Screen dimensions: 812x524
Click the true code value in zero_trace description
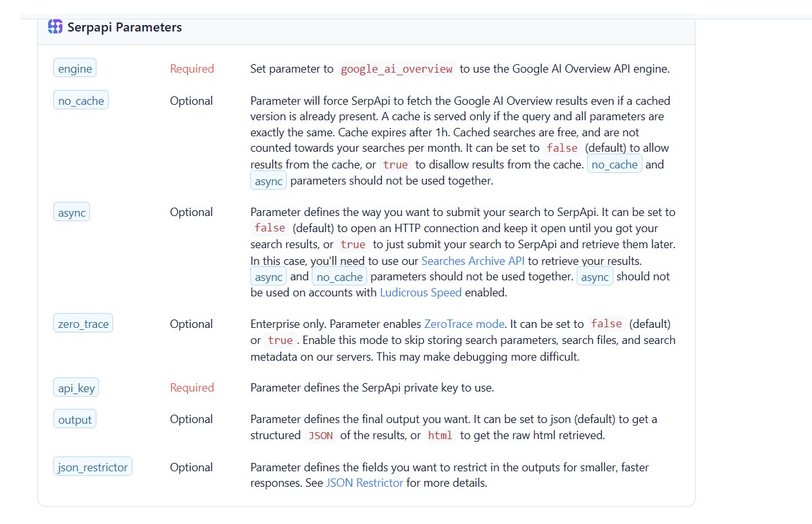click(280, 340)
